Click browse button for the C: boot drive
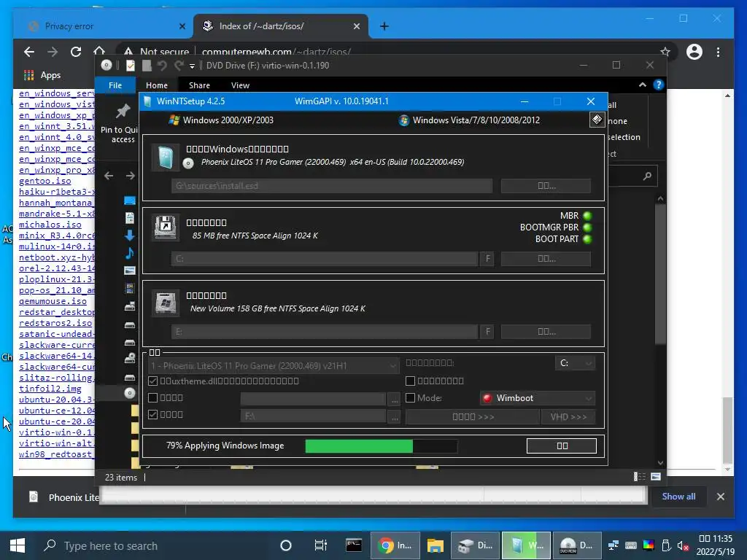The height and width of the screenshot is (560, 747). tap(546, 259)
